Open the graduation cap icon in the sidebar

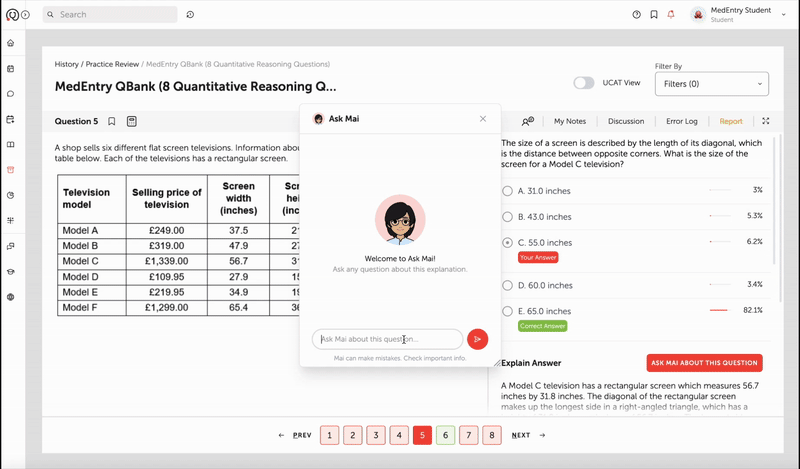coord(11,271)
